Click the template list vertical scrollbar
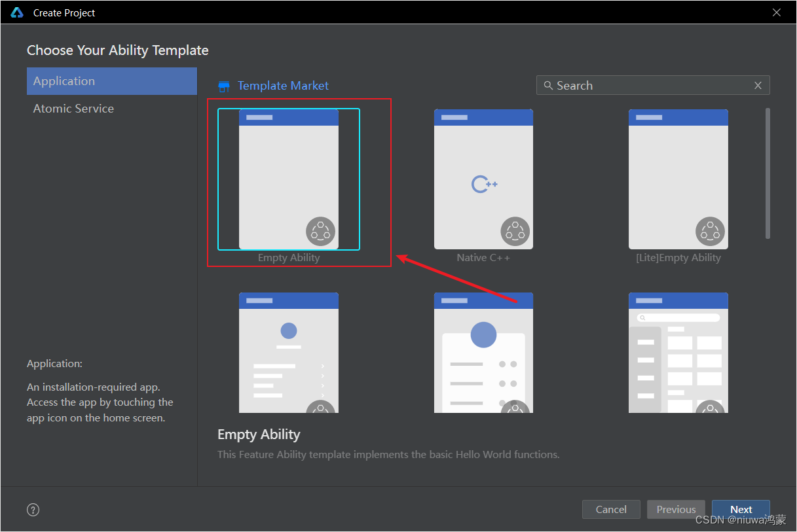Image resolution: width=797 pixels, height=532 pixels. 768,173
